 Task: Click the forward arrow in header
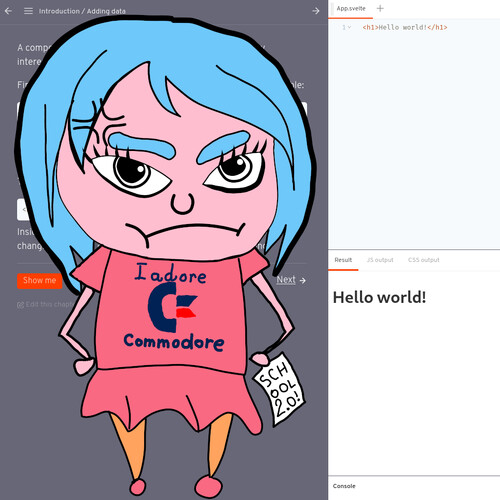tap(316, 11)
